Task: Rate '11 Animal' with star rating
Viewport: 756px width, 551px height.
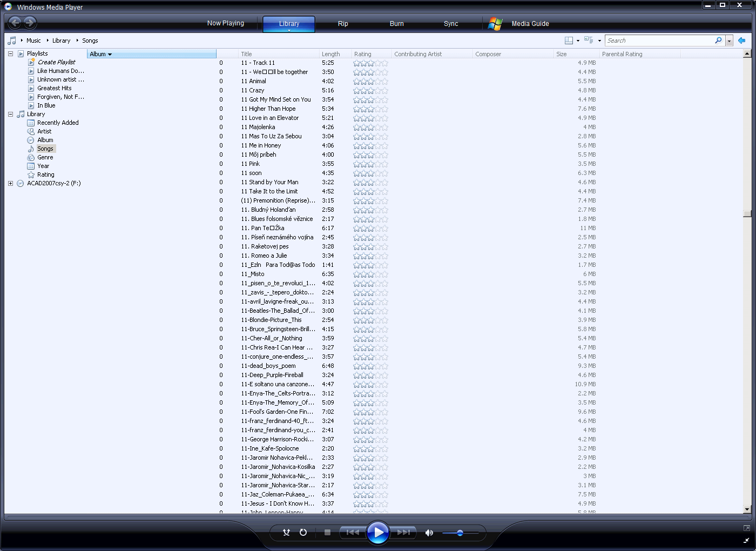Action: pyautogui.click(x=370, y=81)
